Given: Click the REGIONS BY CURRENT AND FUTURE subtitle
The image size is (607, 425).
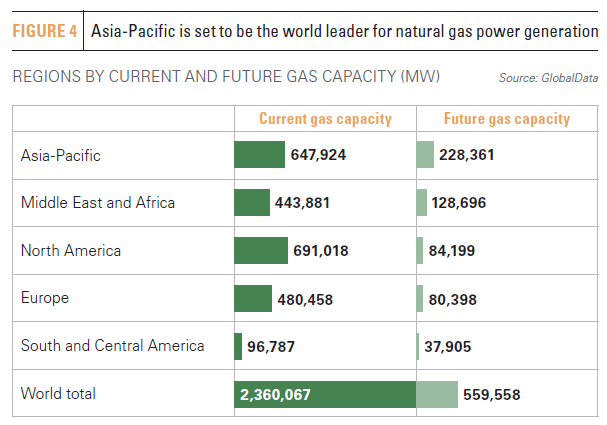Looking at the screenshot, I should click(x=225, y=77).
